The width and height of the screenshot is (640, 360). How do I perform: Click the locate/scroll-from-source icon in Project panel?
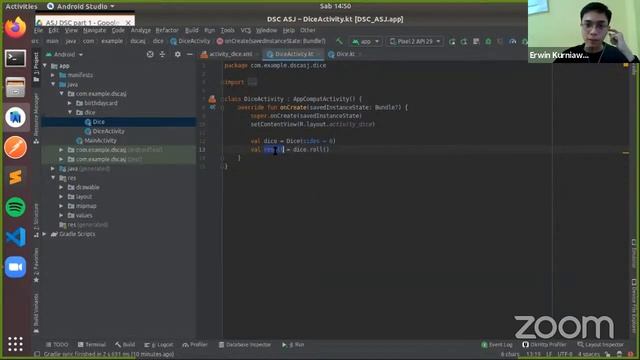[x=150, y=54]
